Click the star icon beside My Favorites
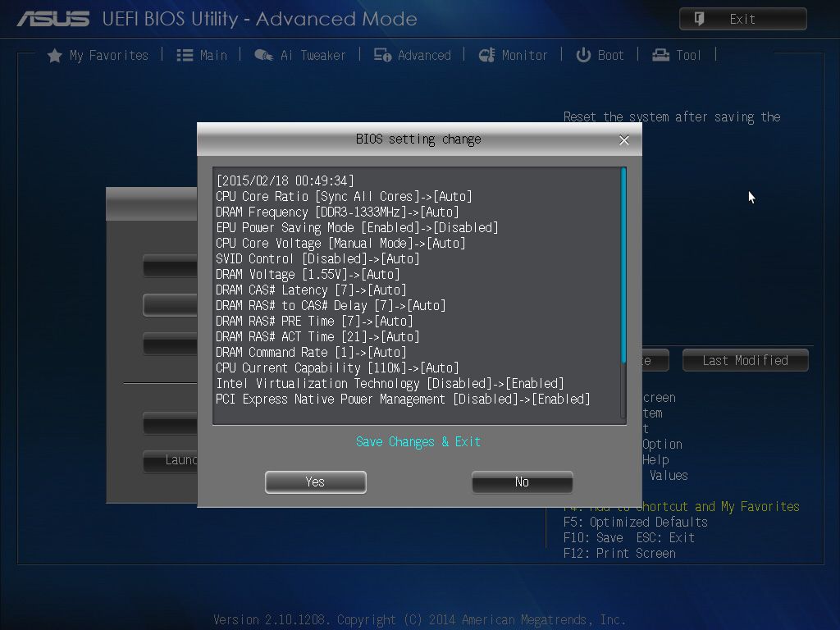 55,55
